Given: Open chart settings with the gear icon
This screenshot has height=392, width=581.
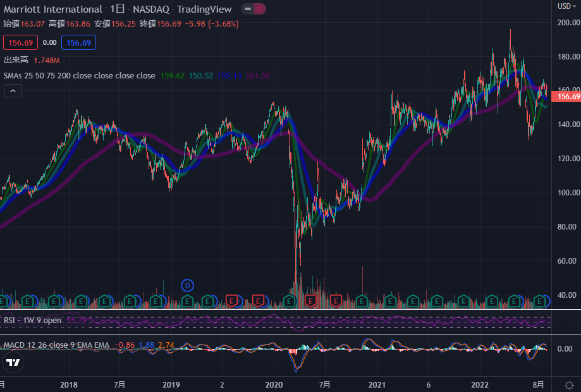Looking at the screenshot, I should point(569,385).
